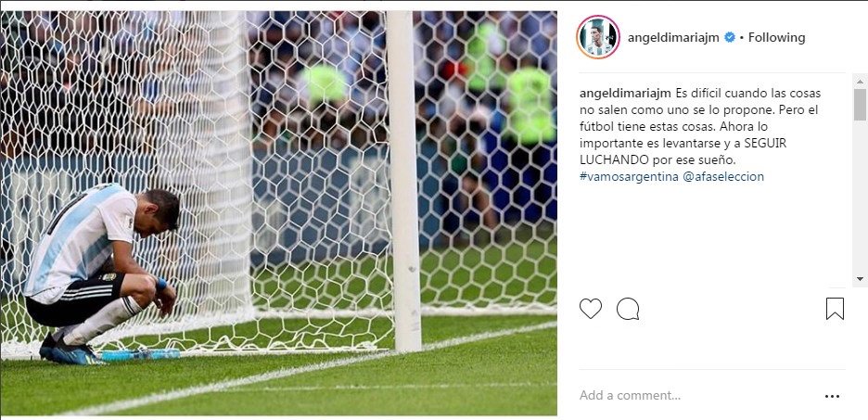Toggle the Following status button
868x420 pixels.
click(x=777, y=38)
